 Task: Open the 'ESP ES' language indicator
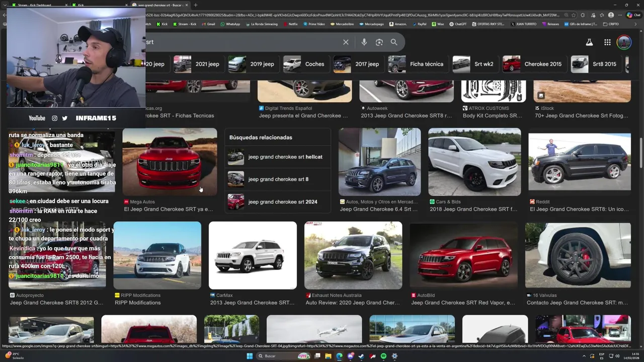point(601,356)
